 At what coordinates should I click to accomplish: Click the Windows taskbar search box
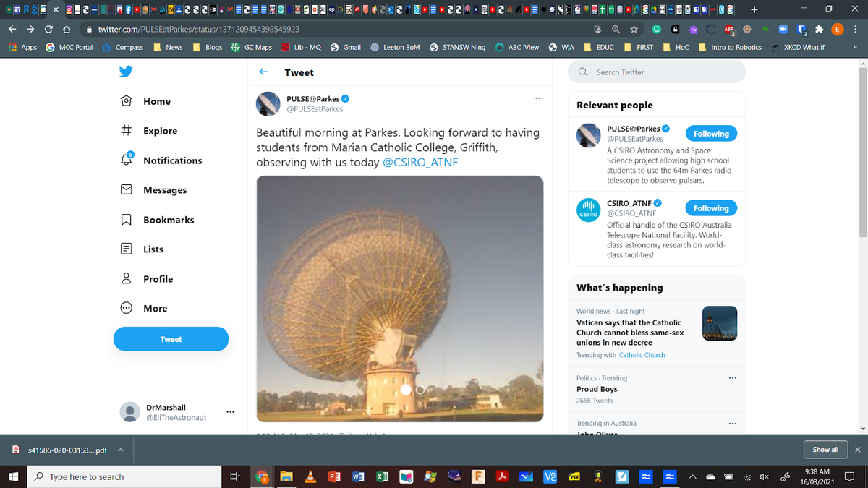(124, 476)
